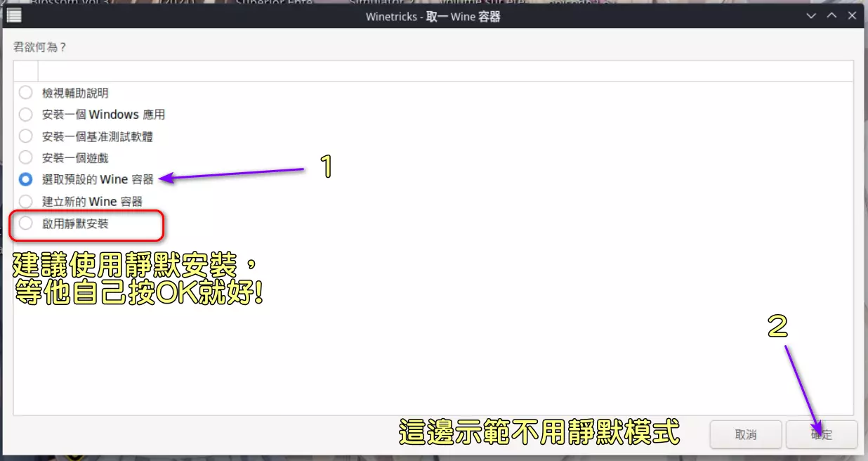Click the list's wide second column header

445,70
